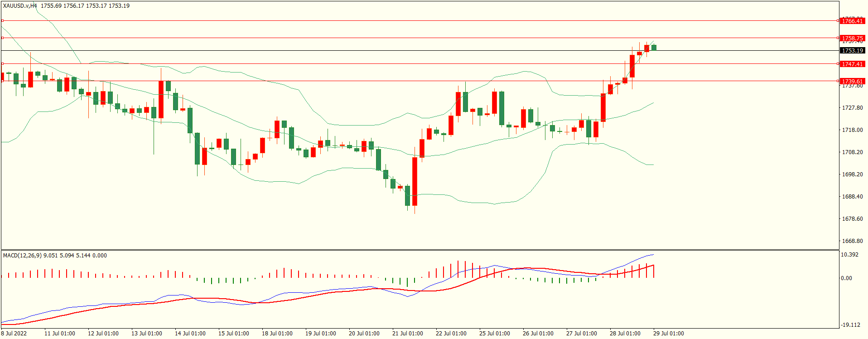Image resolution: width=868 pixels, height=339 pixels.
Task: Click the 8 Jul 2022 date label
Action: tap(14, 334)
